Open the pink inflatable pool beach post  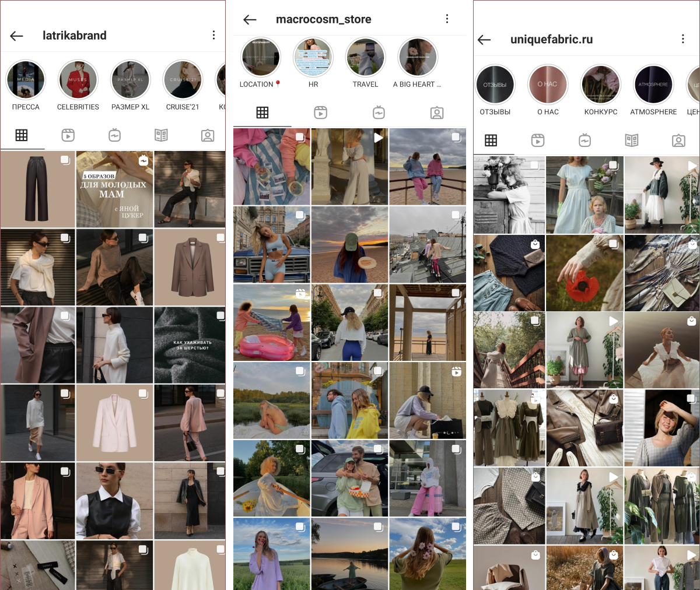coord(271,322)
